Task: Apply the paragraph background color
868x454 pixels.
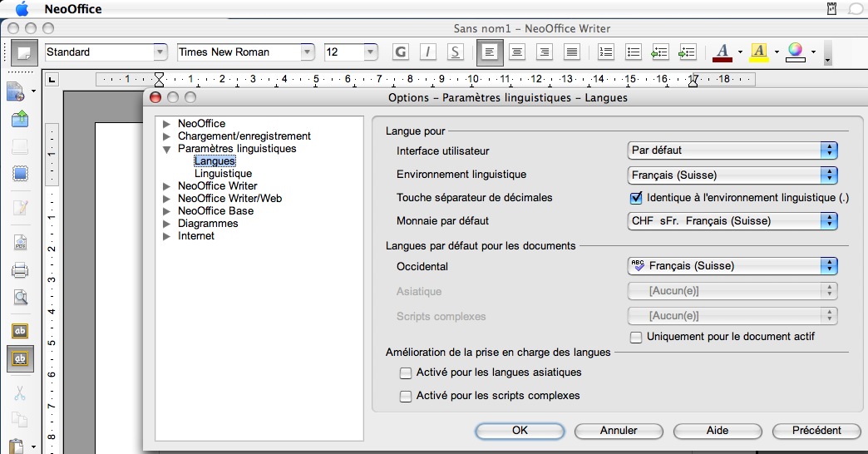Action: point(796,52)
